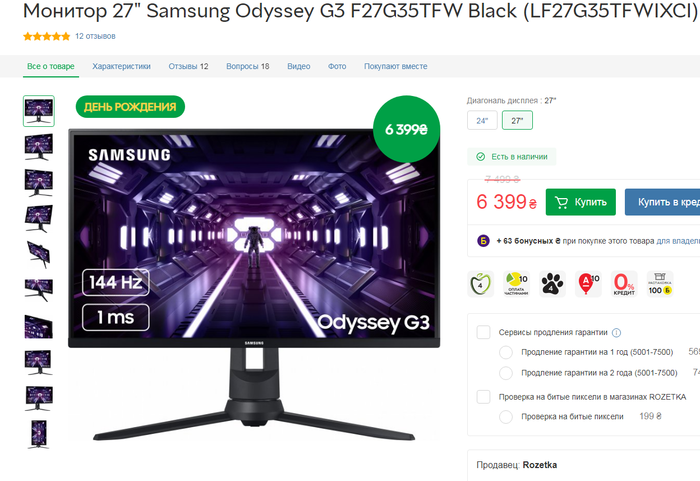Click the installment payment icon
Viewport: 700px width, 481px height.
tap(517, 284)
